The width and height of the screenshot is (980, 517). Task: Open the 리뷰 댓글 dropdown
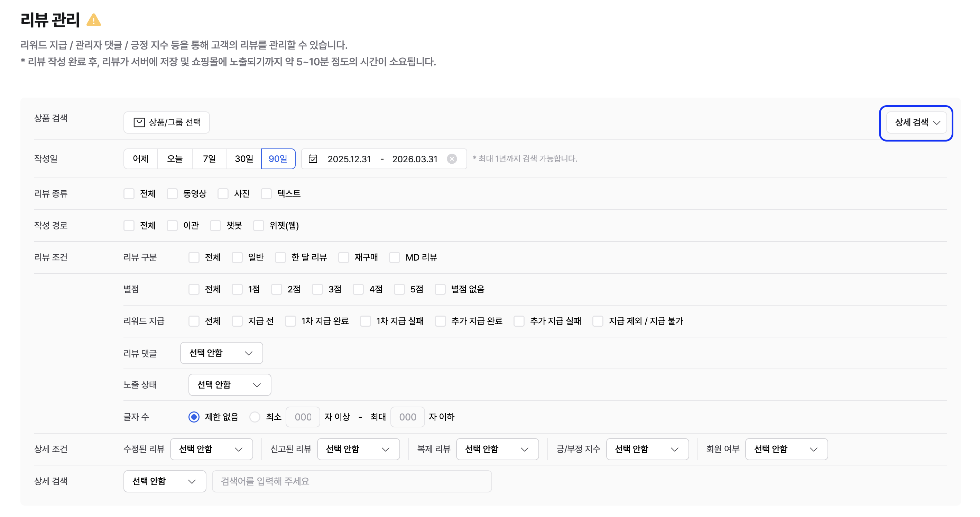point(221,353)
